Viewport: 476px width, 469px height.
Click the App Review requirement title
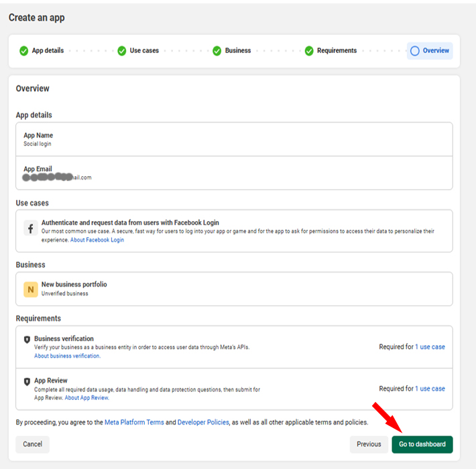(51, 381)
